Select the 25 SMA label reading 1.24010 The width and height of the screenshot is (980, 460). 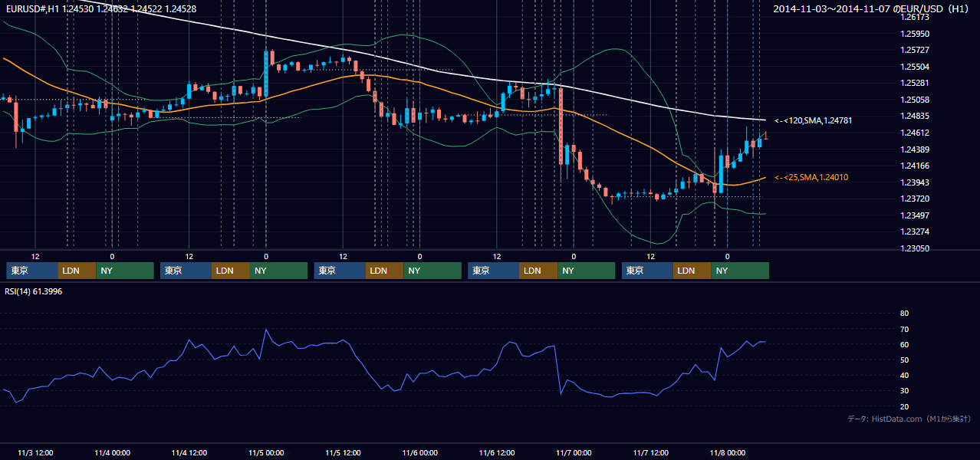coord(811,177)
